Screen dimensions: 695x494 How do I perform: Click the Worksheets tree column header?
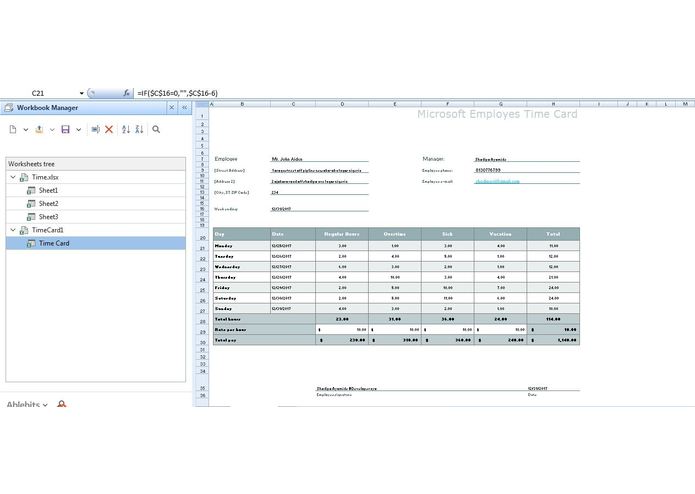pyautogui.click(x=96, y=164)
